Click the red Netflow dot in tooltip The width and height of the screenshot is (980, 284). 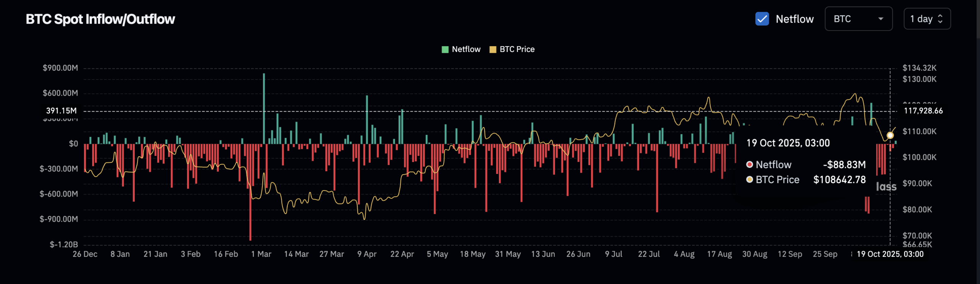pyautogui.click(x=750, y=164)
